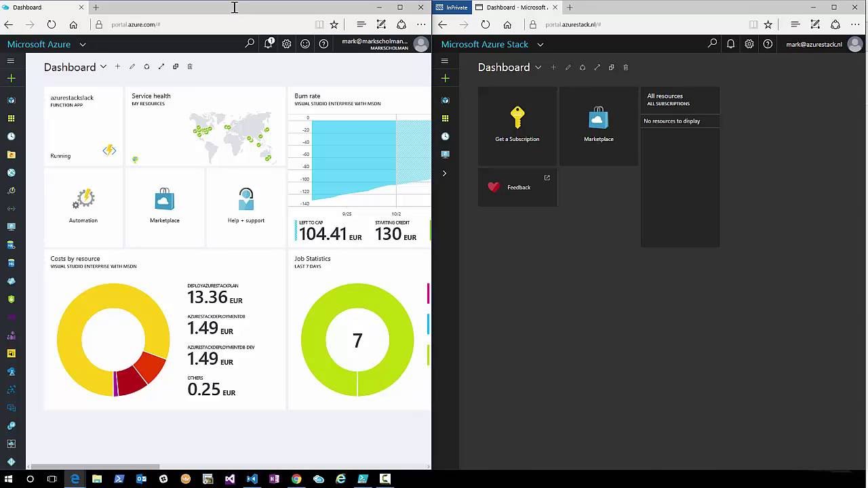Viewport: 868px width, 488px height.
Task: Open Chrome from the Windows taskbar
Action: tap(296, 479)
